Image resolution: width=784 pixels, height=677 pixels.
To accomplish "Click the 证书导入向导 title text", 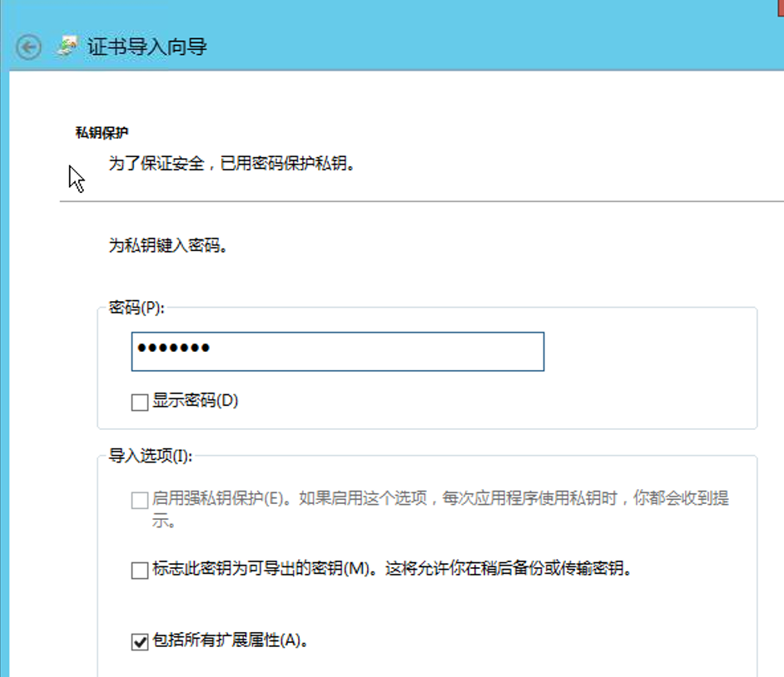I will point(147,47).
